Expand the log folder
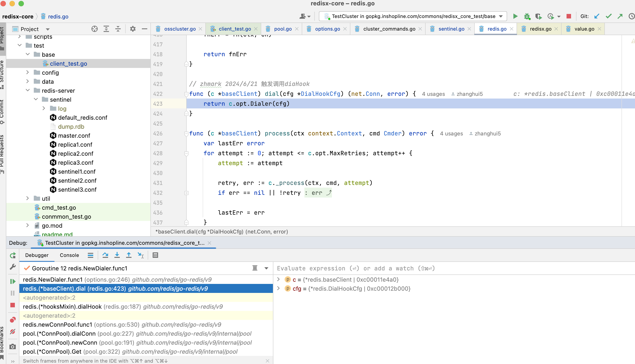The image size is (635, 364). pyautogui.click(x=44, y=108)
